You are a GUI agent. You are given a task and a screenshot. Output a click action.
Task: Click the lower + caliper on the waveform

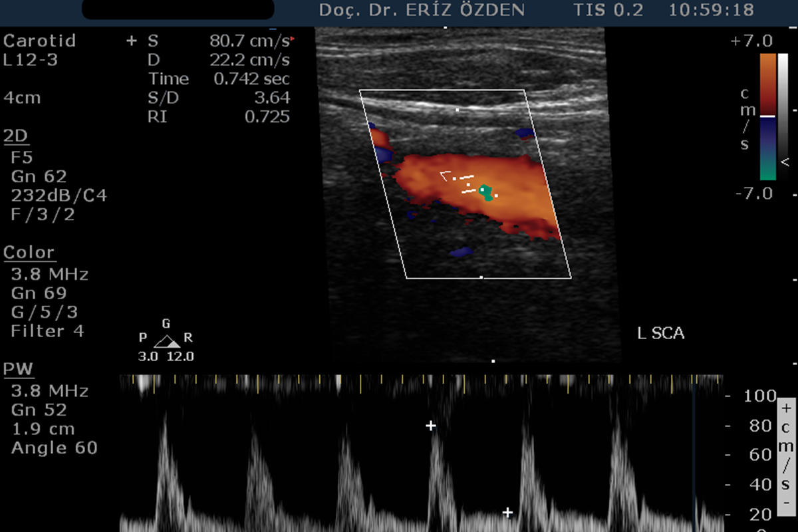coord(507,513)
